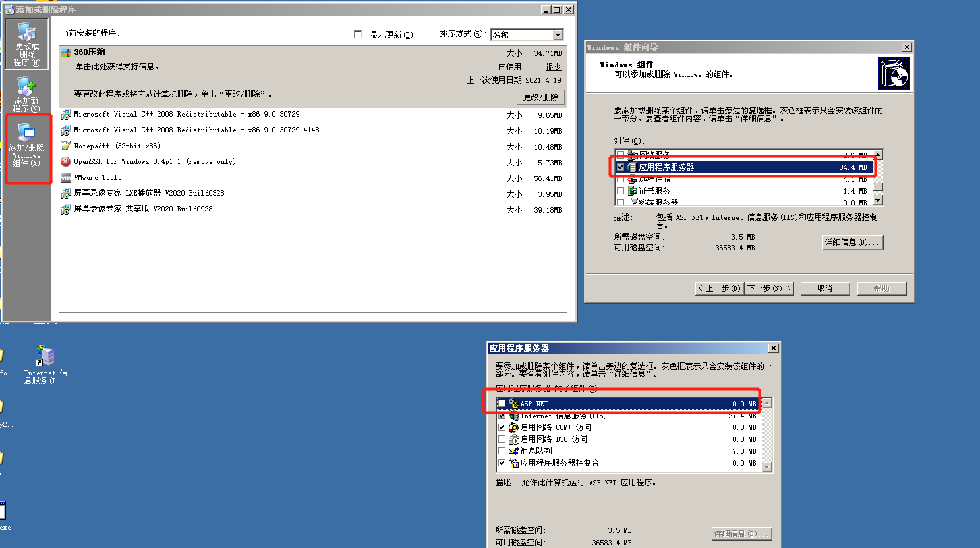Screen dimensions: 980x548
Task: Click the 360压缩 program icon
Action: [66, 53]
